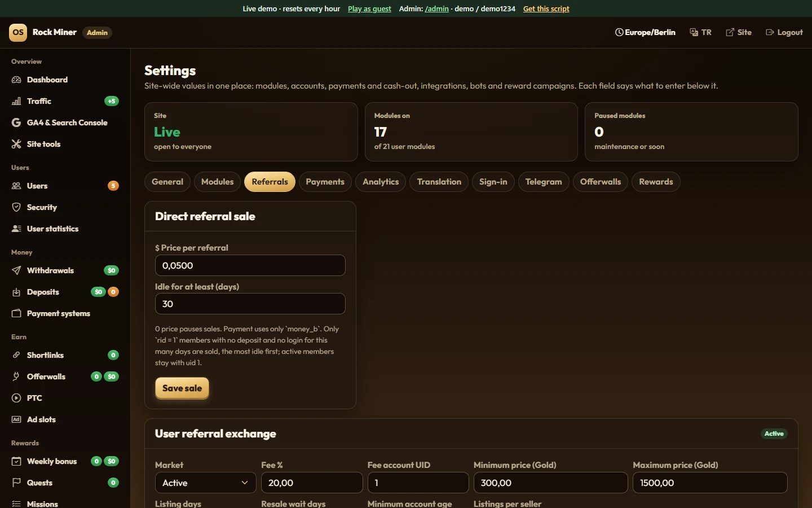Go to the Analytics tab
This screenshot has height=508, width=812.
pyautogui.click(x=381, y=182)
